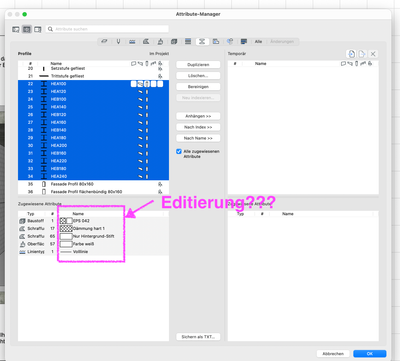Open the Building Materials attribute tab

[x=174, y=42]
